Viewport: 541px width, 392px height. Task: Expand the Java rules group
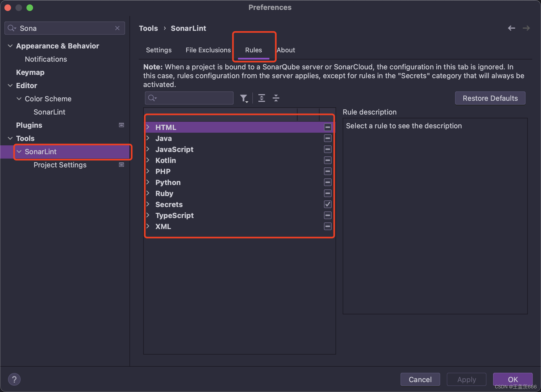(x=148, y=138)
